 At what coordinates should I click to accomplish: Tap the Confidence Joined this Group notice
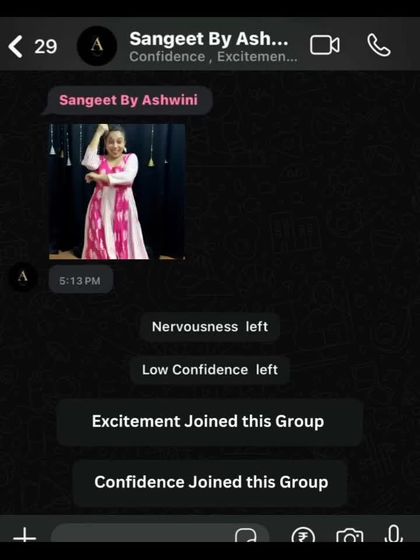210,482
